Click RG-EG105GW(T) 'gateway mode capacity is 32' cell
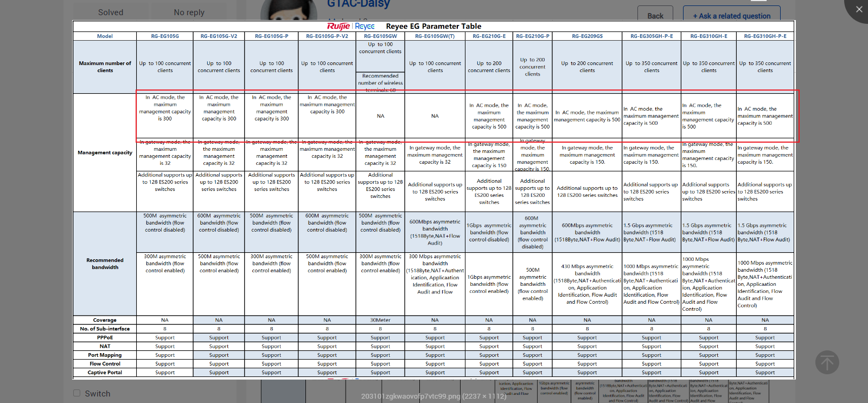This screenshot has width=868, height=403. tap(435, 155)
